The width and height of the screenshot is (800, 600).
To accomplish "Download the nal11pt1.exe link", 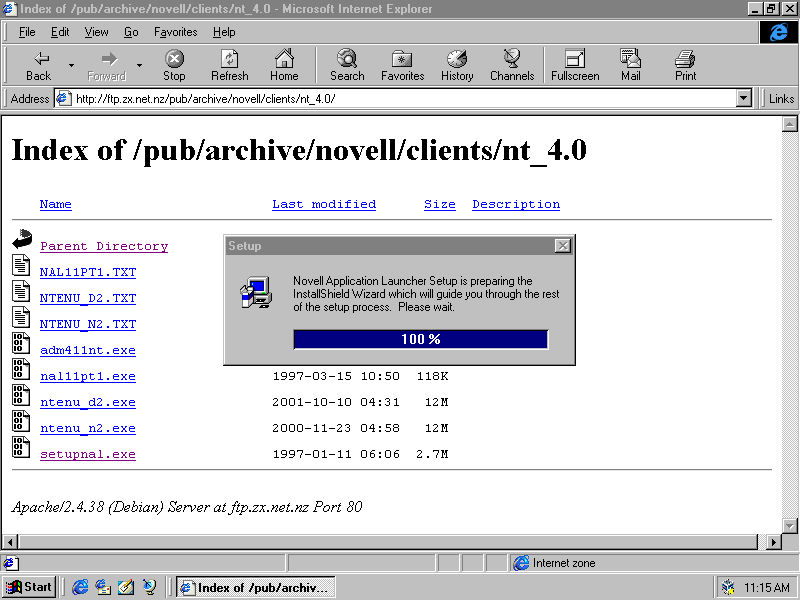I will point(88,377).
